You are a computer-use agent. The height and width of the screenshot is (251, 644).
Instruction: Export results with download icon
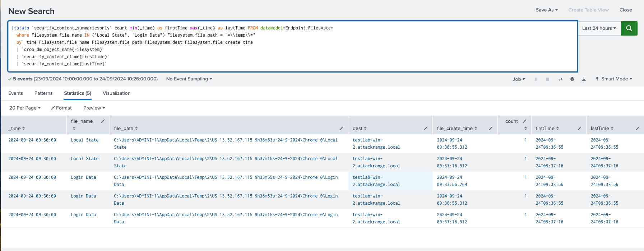(584, 79)
